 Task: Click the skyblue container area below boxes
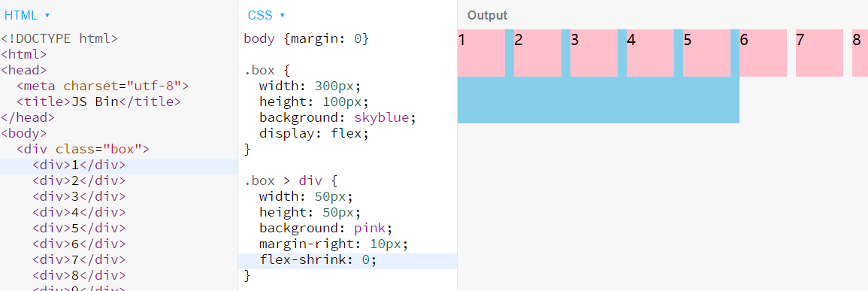coord(598,100)
